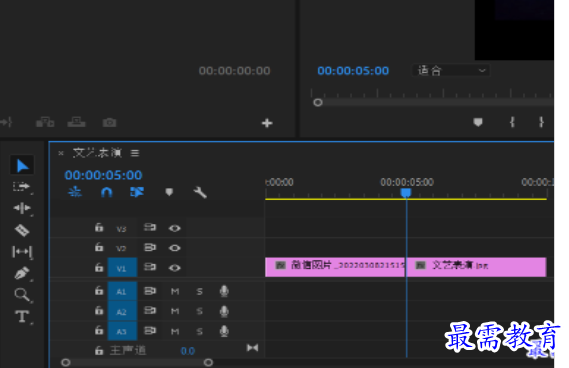The image size is (569, 368).
Task: Select the V2 track label
Action: (121, 249)
